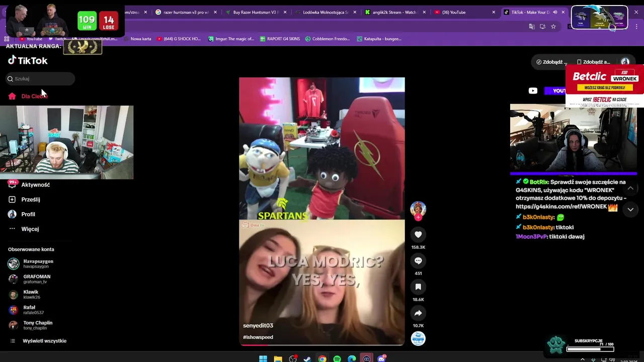Image resolution: width=644 pixels, height=362 pixels.
Task: Open Chrome from the taskbar
Action: (322, 358)
